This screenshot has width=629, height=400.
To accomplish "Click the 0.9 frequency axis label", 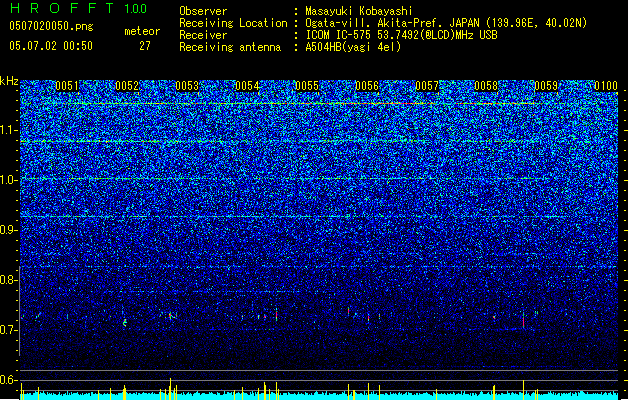I will tap(9, 230).
